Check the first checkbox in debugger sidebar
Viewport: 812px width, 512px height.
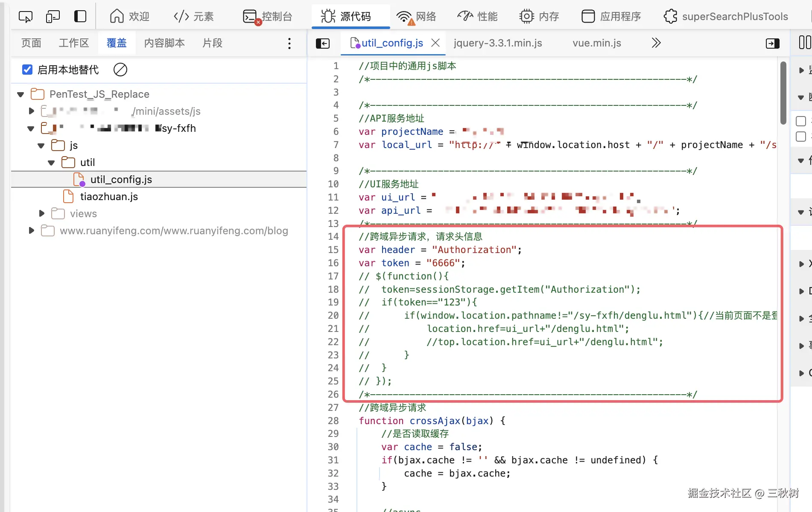[x=801, y=121]
